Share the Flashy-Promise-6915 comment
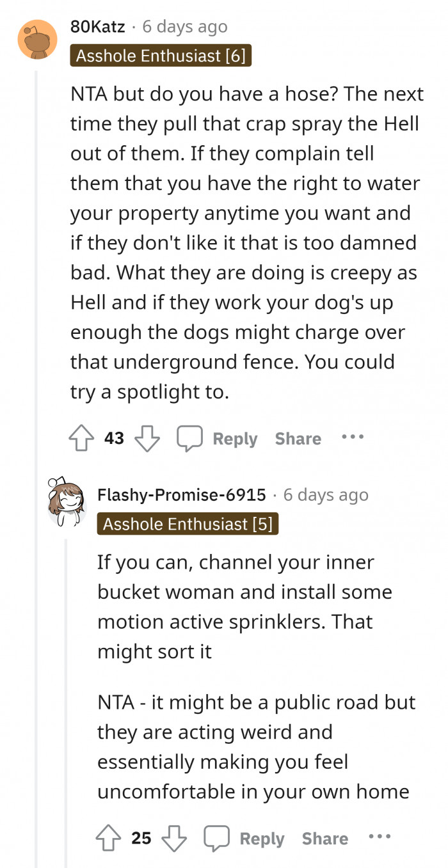The height and width of the screenshot is (868, 448). [324, 839]
